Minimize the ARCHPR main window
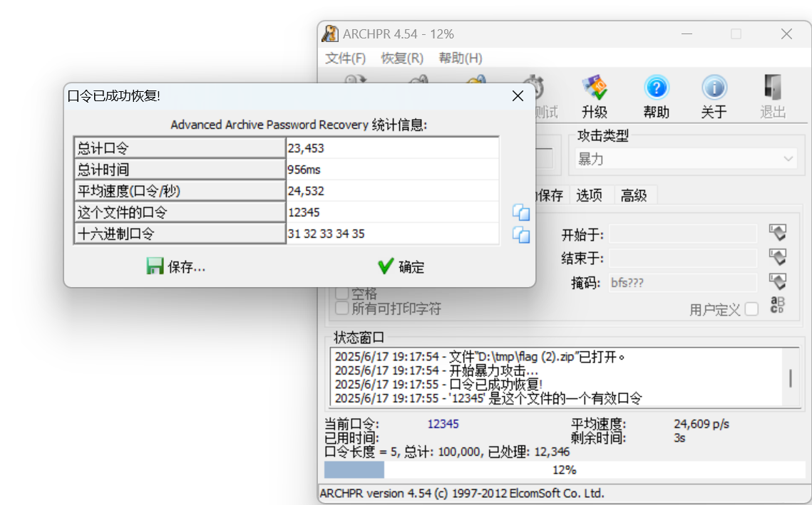This screenshot has width=812, height=505. pos(687,33)
